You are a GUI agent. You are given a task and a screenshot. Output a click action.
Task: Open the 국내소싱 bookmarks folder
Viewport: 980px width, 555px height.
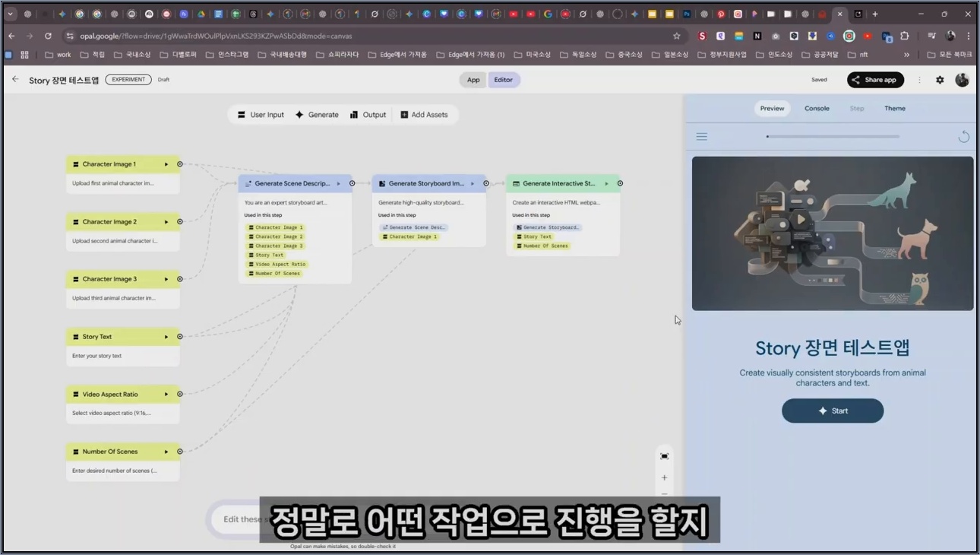(x=132, y=55)
